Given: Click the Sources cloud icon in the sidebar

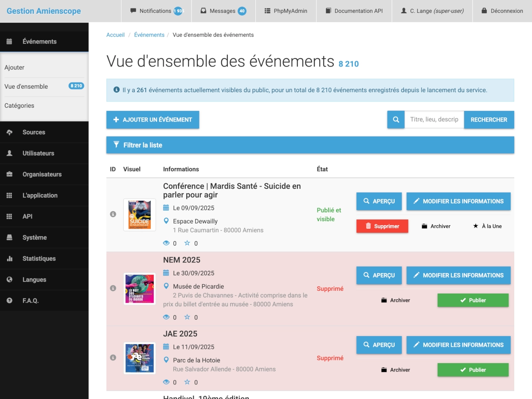Looking at the screenshot, I should coord(9,132).
